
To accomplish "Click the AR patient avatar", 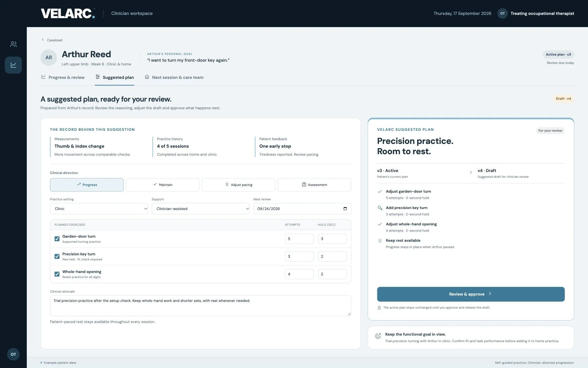I will click(49, 58).
